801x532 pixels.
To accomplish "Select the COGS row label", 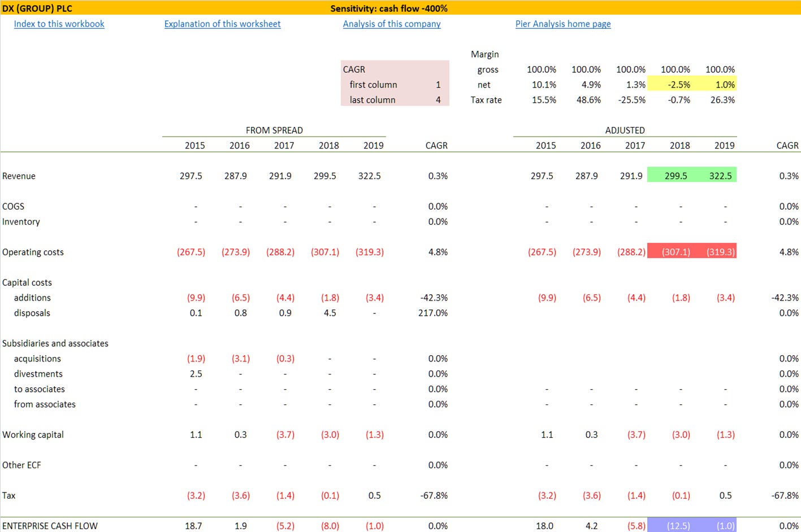I will [x=13, y=207].
